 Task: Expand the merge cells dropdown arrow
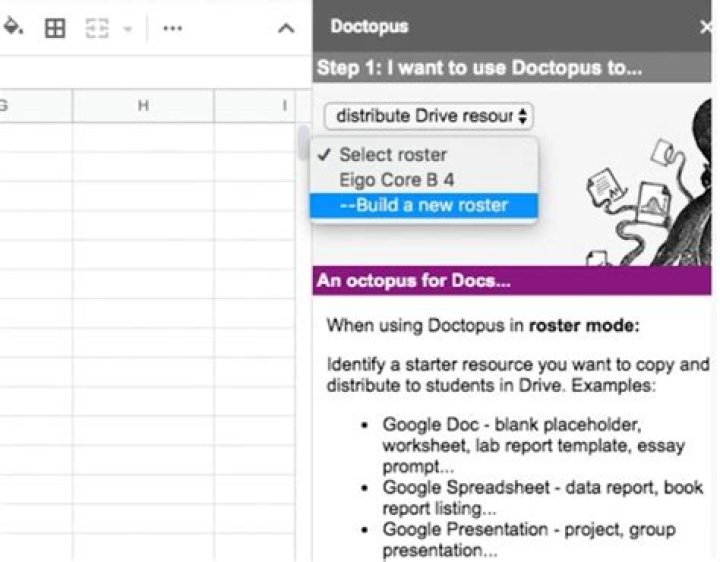[x=128, y=29]
